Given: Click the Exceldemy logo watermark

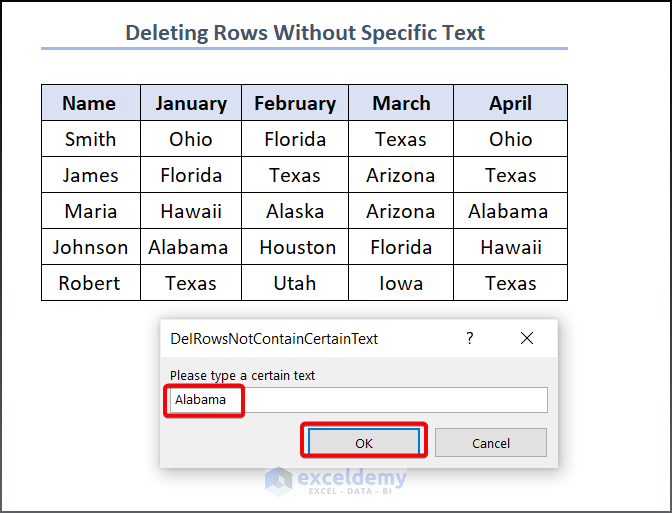Looking at the screenshot, I should [x=336, y=481].
